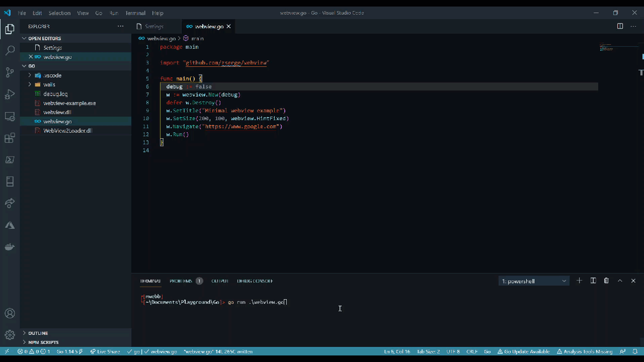Click the remote window indicator in status bar

click(7, 351)
